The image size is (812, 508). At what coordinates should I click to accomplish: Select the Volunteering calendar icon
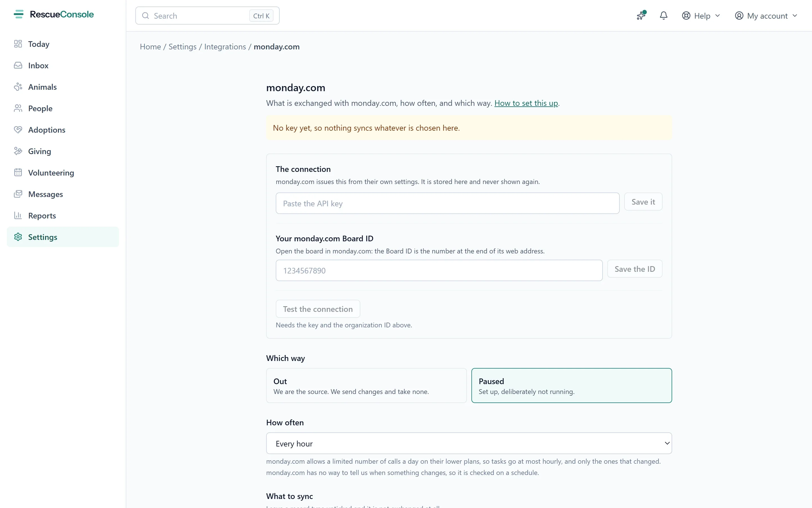[x=18, y=173]
